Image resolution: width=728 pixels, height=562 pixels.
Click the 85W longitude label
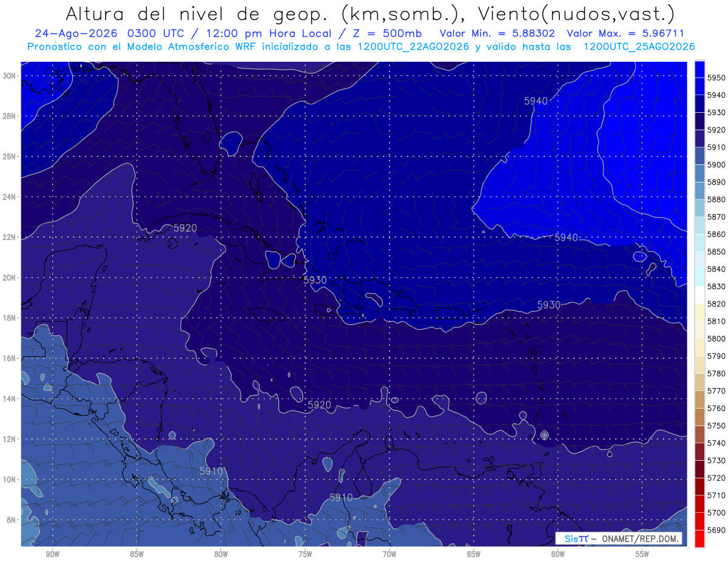[136, 554]
